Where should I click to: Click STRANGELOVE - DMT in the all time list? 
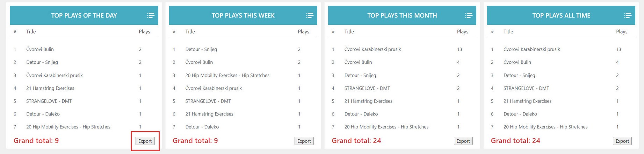(x=526, y=88)
